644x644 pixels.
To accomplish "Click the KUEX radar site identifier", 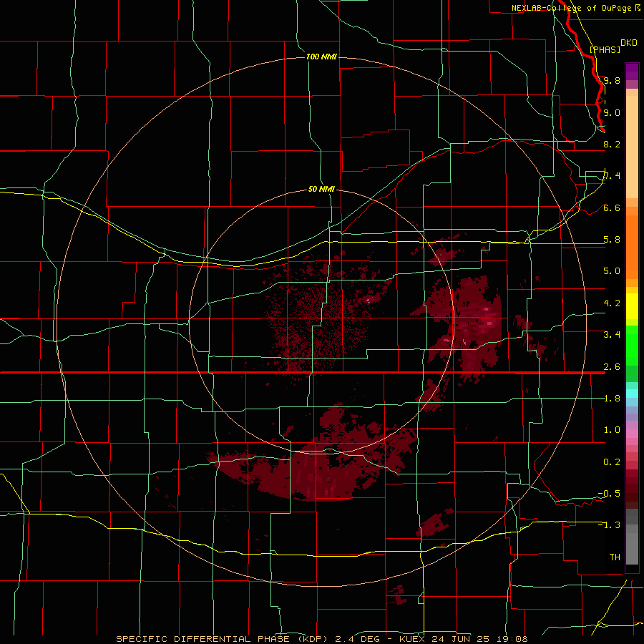I will pos(413,639).
